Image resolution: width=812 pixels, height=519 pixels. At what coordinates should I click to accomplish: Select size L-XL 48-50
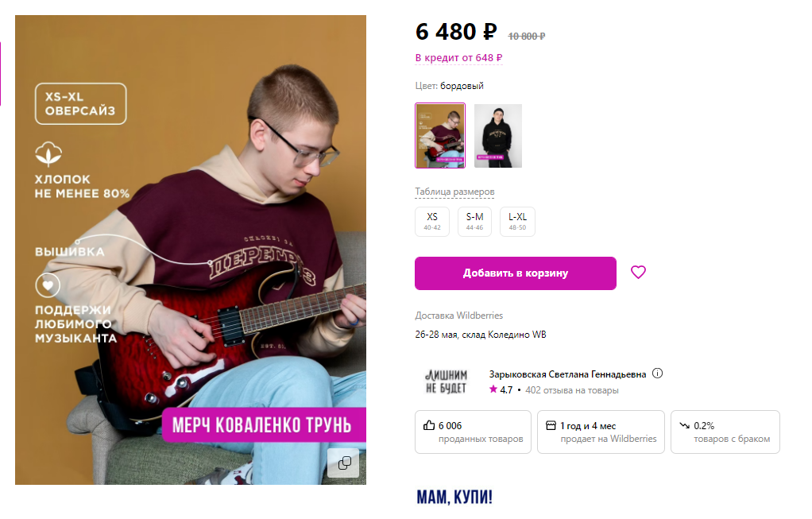(x=517, y=222)
